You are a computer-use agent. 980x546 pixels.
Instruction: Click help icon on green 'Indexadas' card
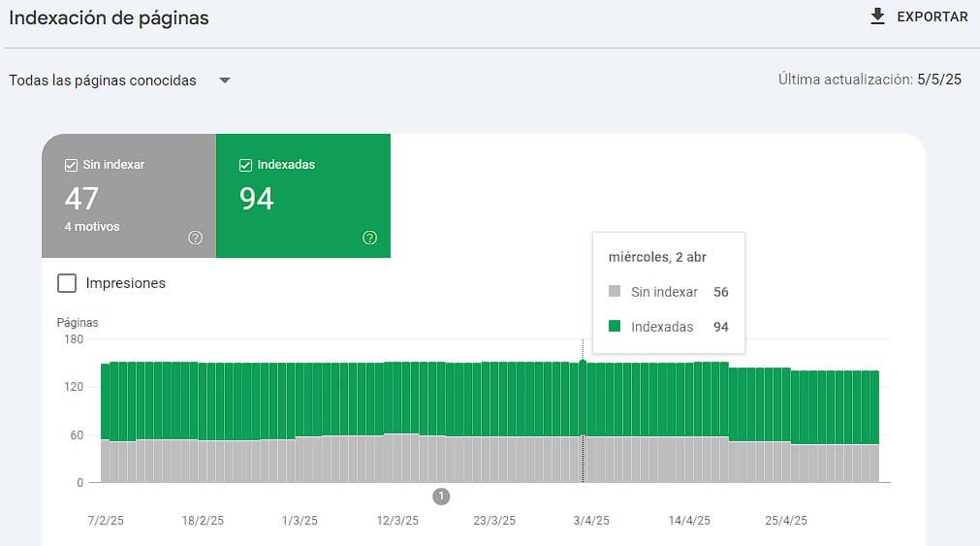pos(369,238)
